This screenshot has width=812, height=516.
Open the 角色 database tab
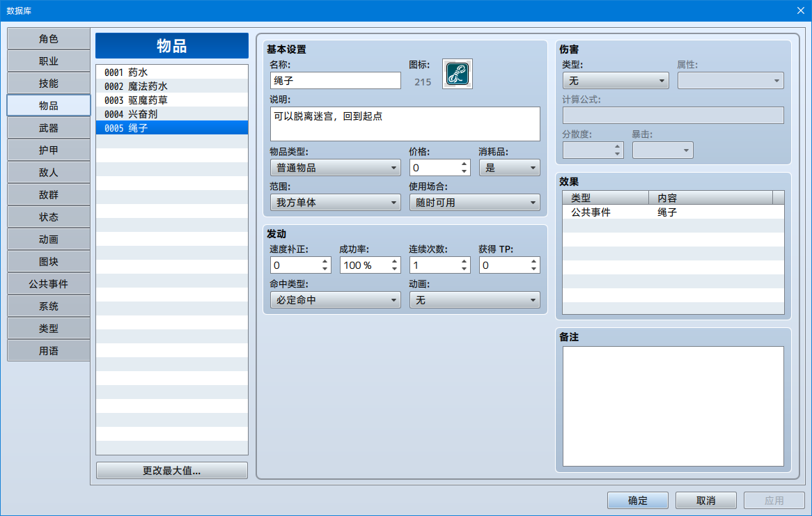pyautogui.click(x=49, y=39)
